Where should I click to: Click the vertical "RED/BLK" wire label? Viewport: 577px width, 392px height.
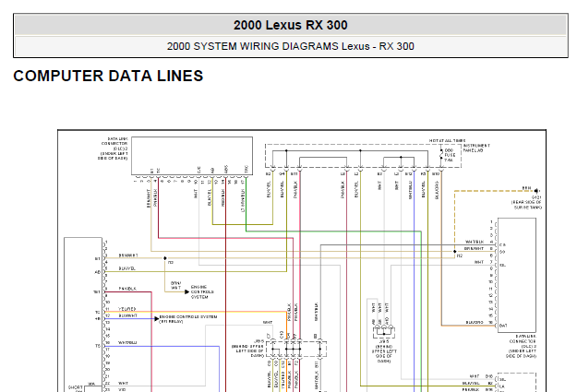[223, 197]
